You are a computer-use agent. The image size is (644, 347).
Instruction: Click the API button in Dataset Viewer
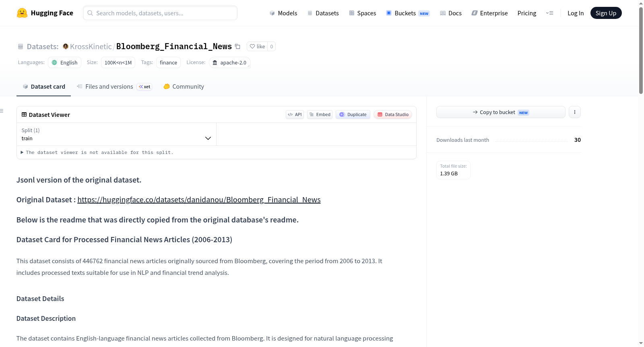(x=295, y=114)
